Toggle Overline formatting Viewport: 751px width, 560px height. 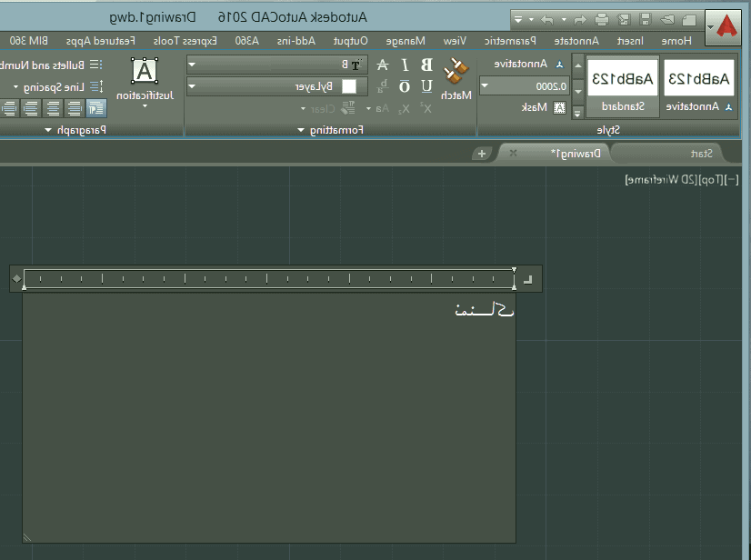(x=405, y=86)
